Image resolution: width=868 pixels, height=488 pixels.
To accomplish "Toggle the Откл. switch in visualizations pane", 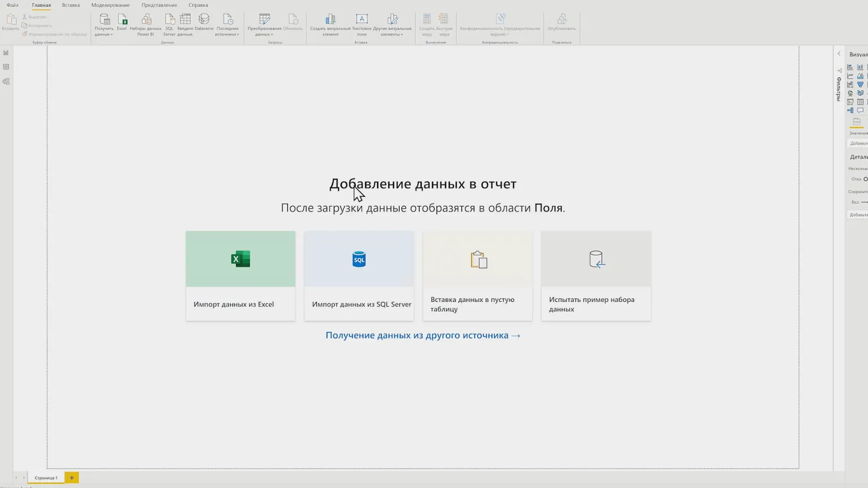I will click(865, 179).
